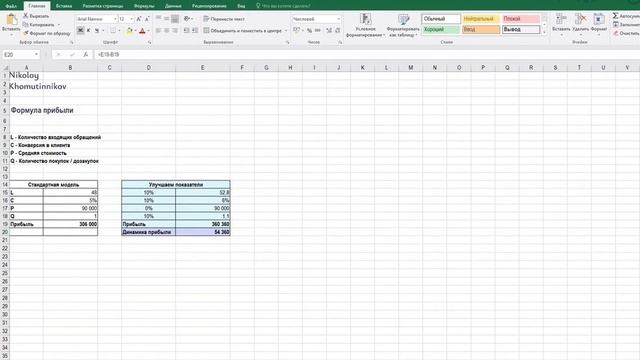This screenshot has width=640, height=360.
Task: Open Format as Table gallery
Action: (403, 25)
